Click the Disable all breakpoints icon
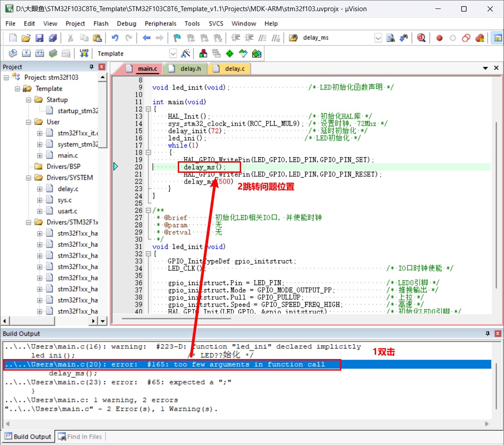 coord(466,38)
